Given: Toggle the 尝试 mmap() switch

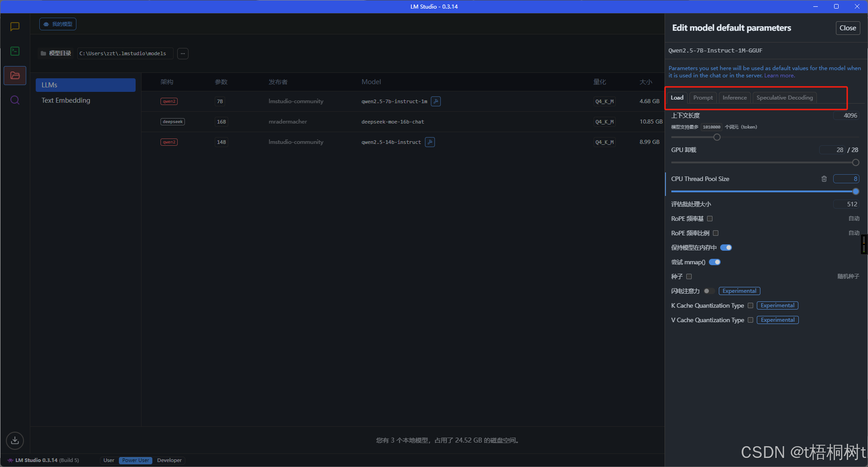Looking at the screenshot, I should pos(715,262).
